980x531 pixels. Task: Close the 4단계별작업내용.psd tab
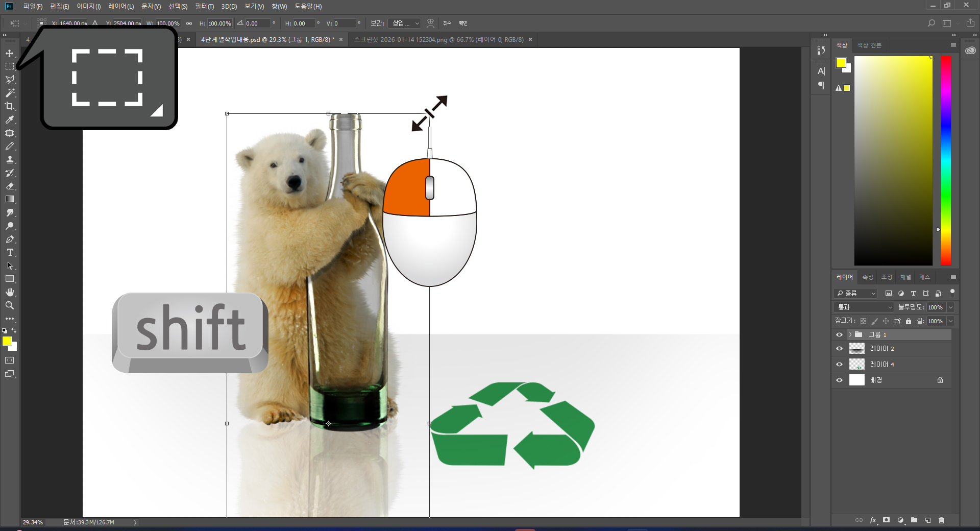341,39
